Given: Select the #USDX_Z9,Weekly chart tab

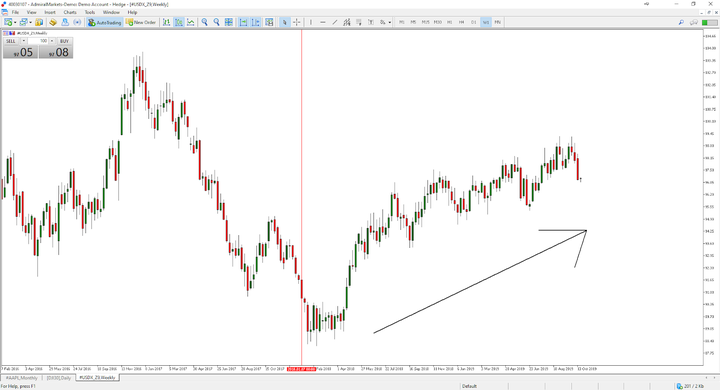Looking at the screenshot, I should click(x=97, y=378).
